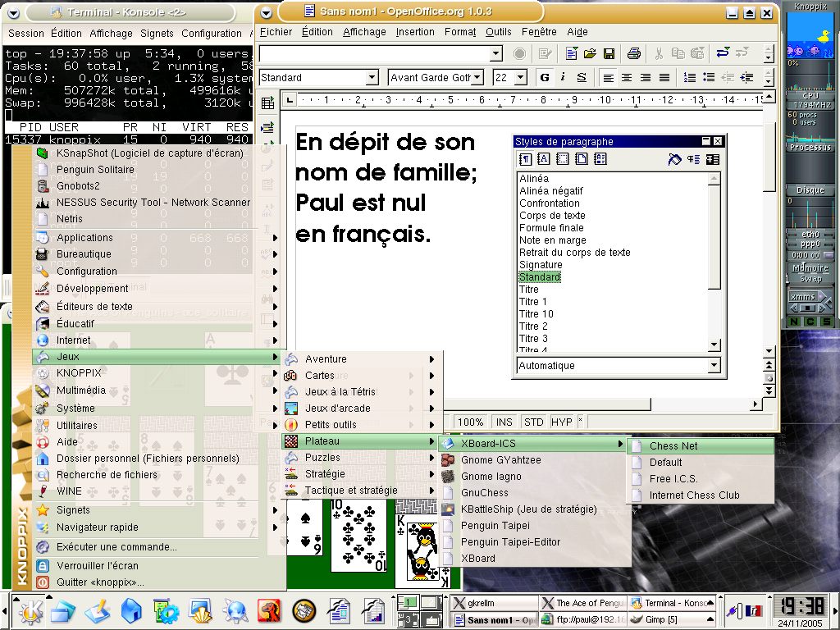Select Frame Styles icon in Styles panel

pos(563,159)
